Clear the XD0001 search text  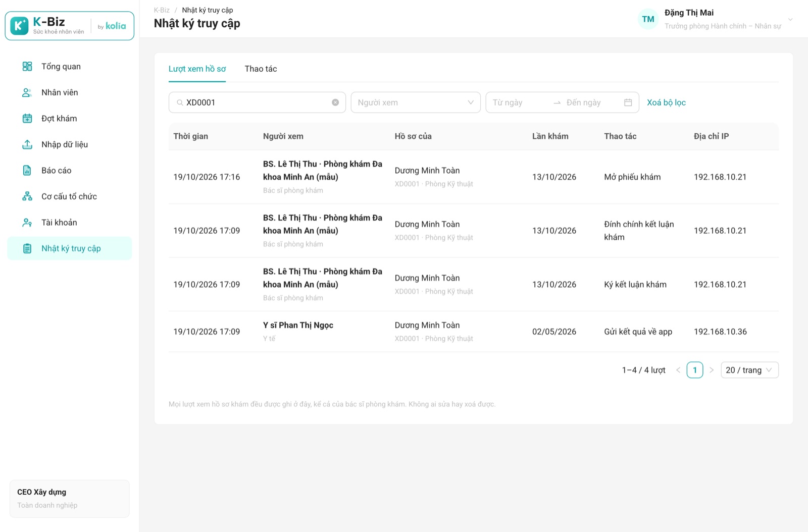335,102
